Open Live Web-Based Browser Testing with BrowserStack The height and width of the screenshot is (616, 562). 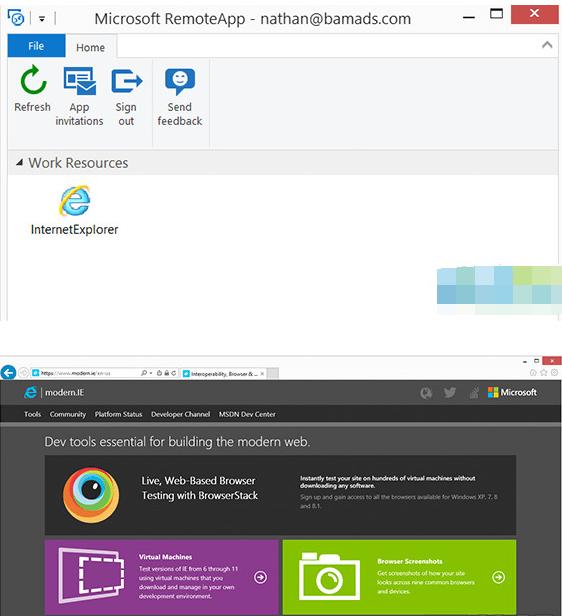(200, 488)
